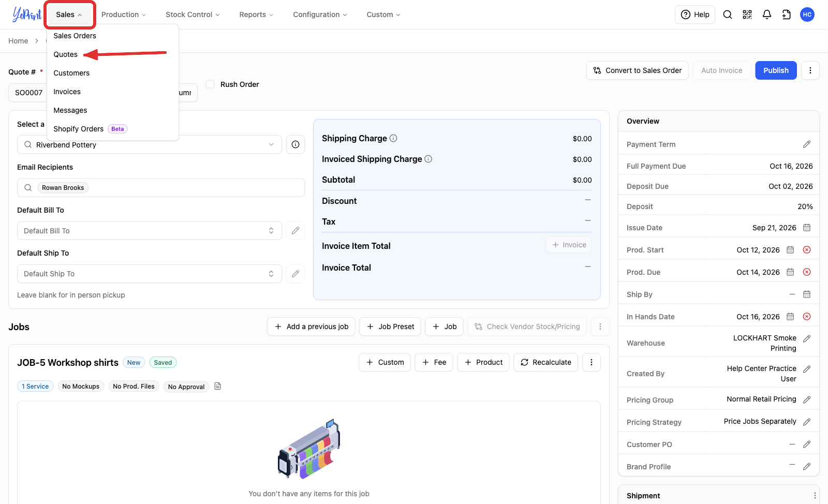Open Customers from Sales menu
The height and width of the screenshot is (504, 828).
pyautogui.click(x=71, y=73)
